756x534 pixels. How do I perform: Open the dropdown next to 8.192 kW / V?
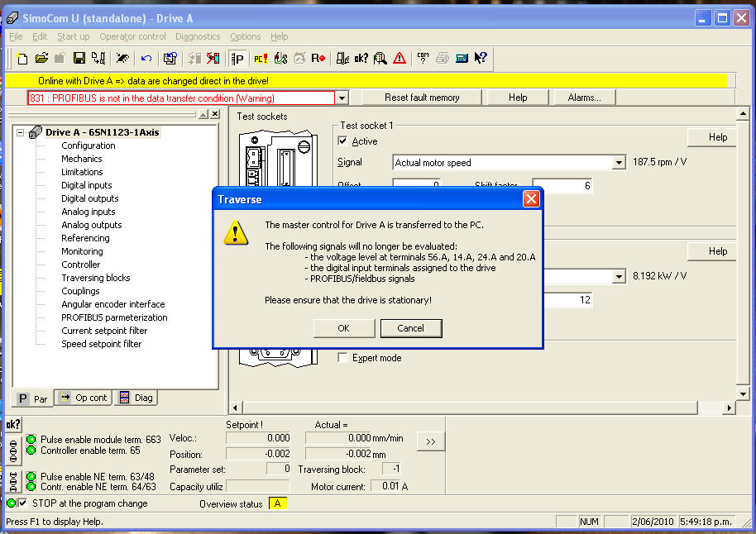(x=619, y=277)
